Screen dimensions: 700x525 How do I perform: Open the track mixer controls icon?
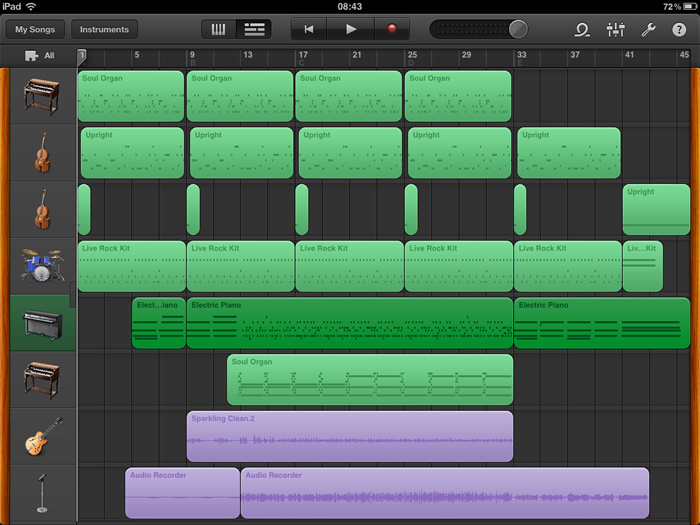coord(616,30)
